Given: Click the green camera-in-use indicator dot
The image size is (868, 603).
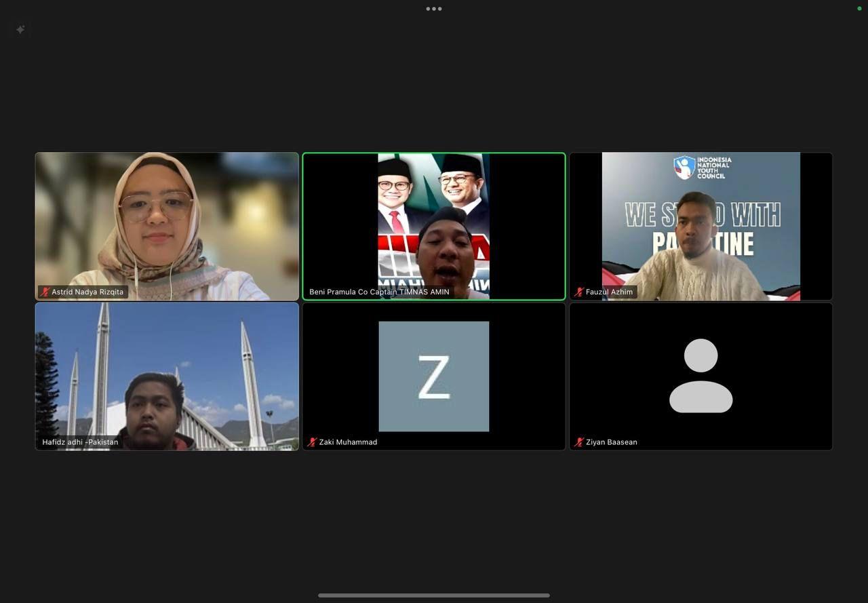Looking at the screenshot, I should point(859,8).
